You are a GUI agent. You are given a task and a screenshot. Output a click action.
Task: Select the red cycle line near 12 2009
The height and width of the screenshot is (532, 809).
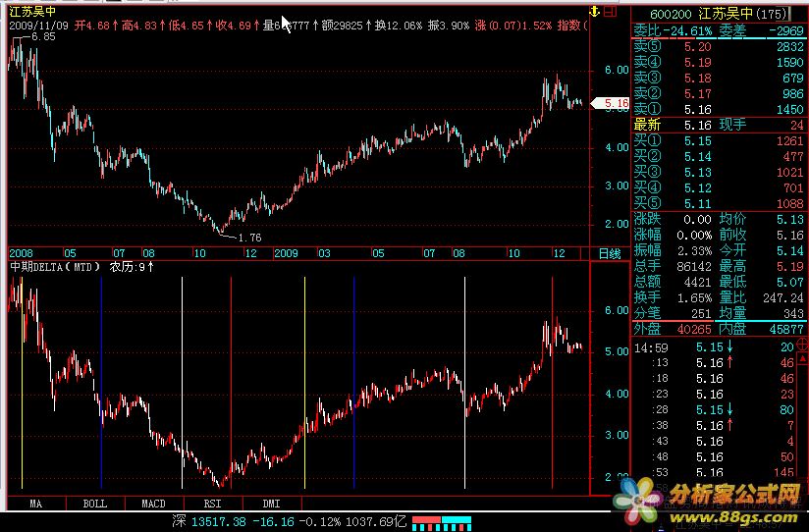point(552,382)
